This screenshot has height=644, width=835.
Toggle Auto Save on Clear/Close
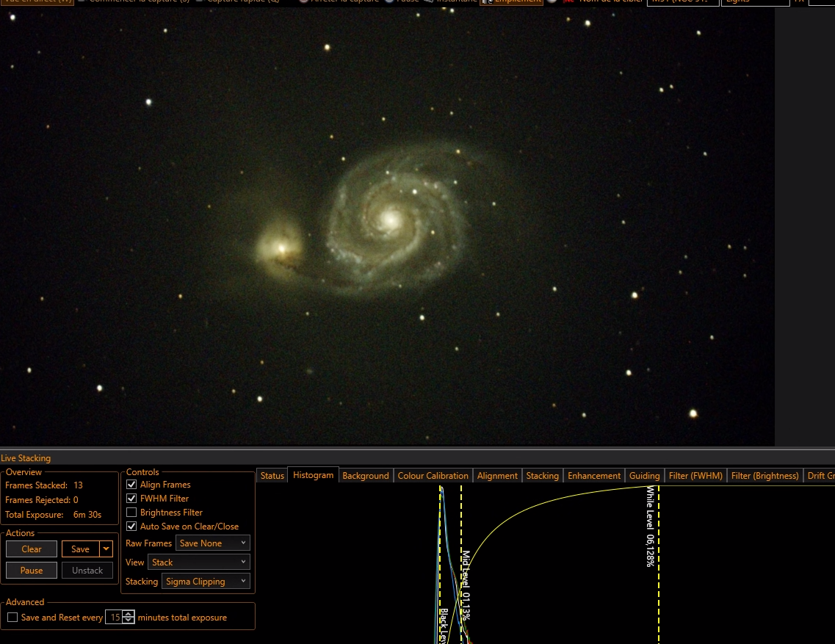tap(131, 526)
